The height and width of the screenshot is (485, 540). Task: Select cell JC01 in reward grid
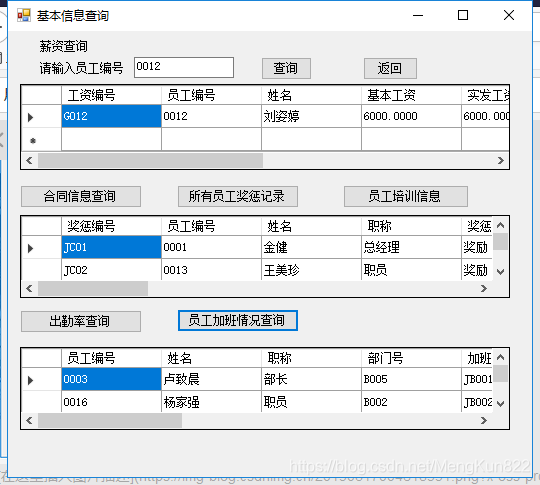coord(111,247)
